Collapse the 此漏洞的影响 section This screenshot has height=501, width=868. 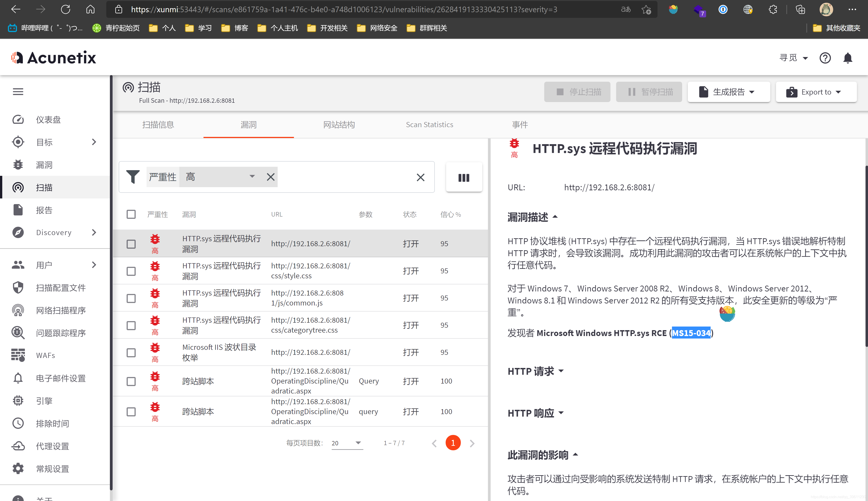pyautogui.click(x=542, y=455)
